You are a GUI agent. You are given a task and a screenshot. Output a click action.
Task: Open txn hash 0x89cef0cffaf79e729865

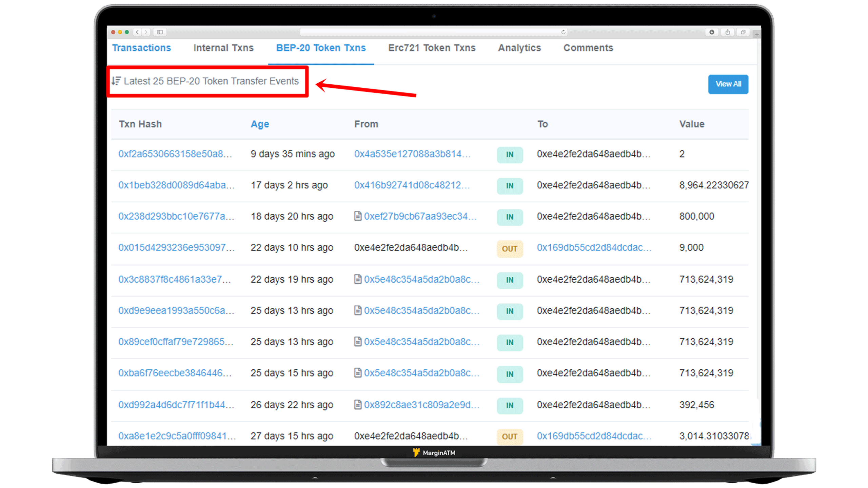click(176, 342)
